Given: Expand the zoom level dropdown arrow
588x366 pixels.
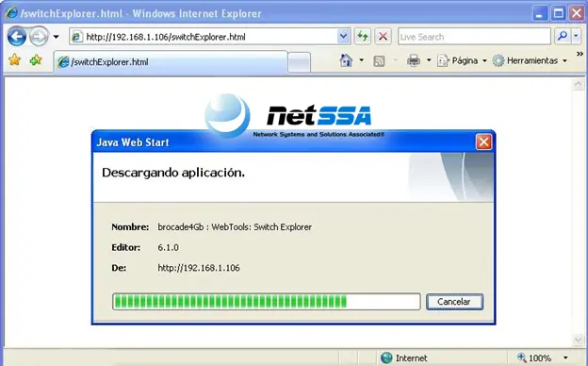Looking at the screenshot, I should click(565, 358).
